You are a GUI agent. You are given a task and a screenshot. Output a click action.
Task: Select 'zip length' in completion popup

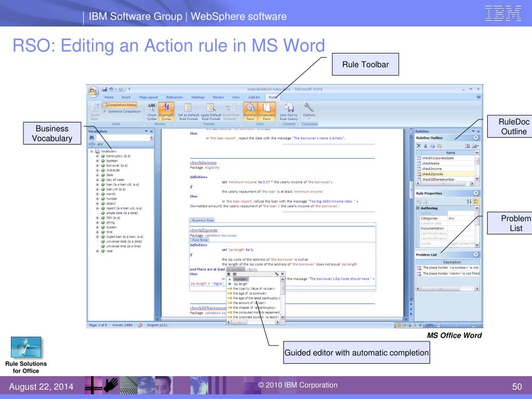pos(241,284)
